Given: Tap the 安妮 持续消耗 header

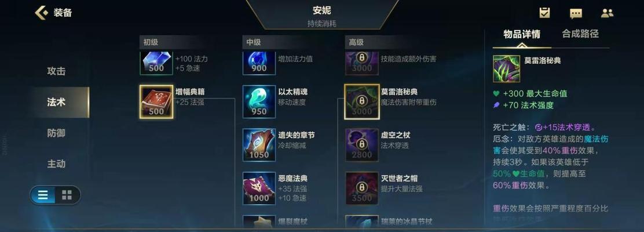Looking at the screenshot, I should pos(322,15).
